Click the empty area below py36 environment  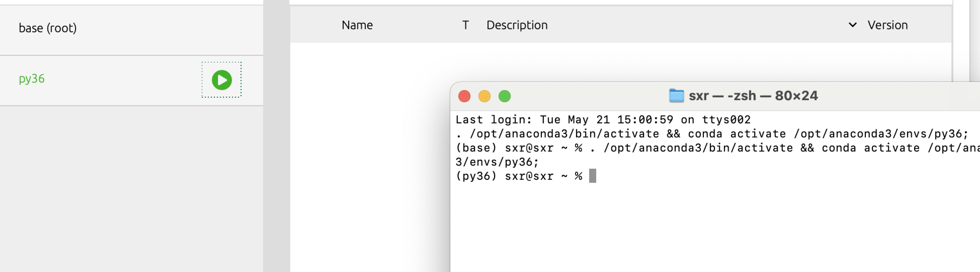pyautogui.click(x=131, y=191)
